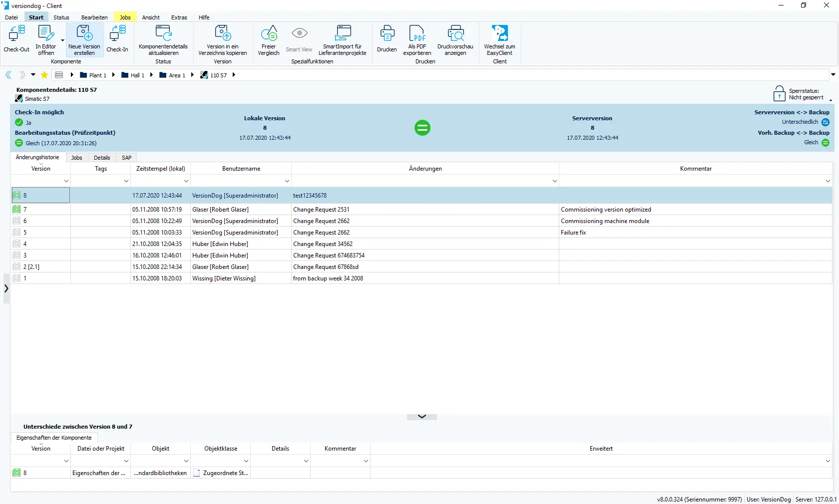This screenshot has height=504, width=839.
Task: Click the Hall 1 breadcrumb
Action: click(x=133, y=75)
